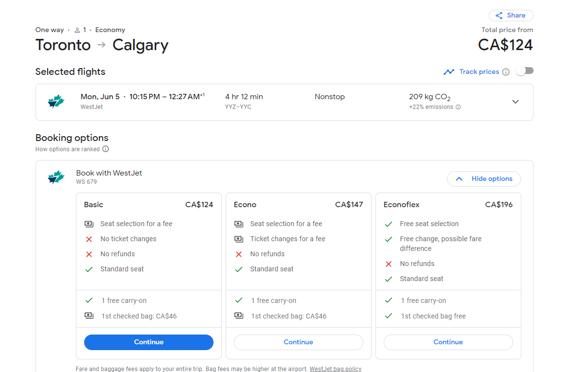Collapse booking options with Hide options
The image size is (588, 372).
coord(483,179)
